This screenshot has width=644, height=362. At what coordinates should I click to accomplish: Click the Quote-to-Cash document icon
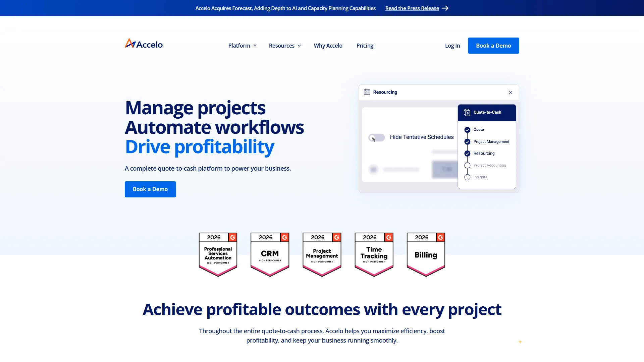coord(467,112)
